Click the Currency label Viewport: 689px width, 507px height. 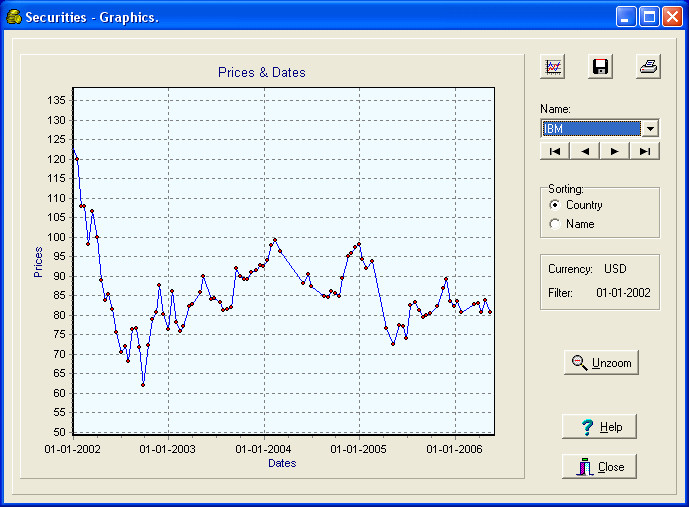[x=570, y=269]
